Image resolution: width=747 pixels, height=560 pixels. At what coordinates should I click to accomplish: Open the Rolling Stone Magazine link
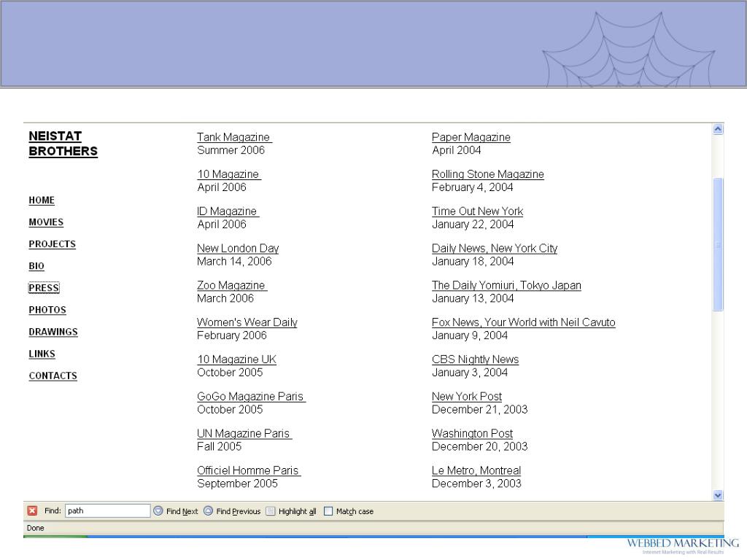(x=487, y=174)
